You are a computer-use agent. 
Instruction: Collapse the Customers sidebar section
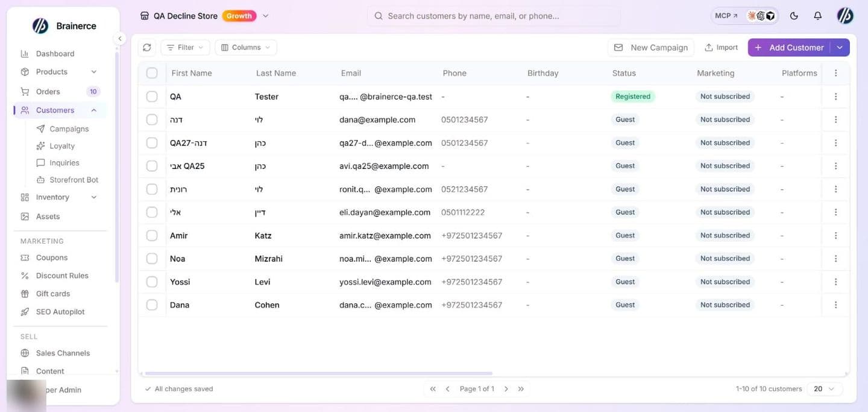pyautogui.click(x=93, y=110)
